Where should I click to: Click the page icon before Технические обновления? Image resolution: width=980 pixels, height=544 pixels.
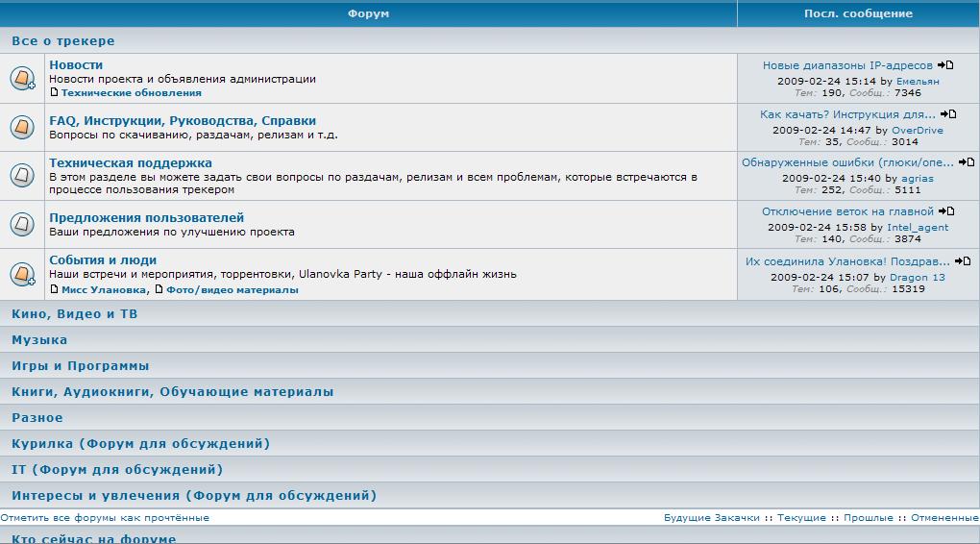54,92
